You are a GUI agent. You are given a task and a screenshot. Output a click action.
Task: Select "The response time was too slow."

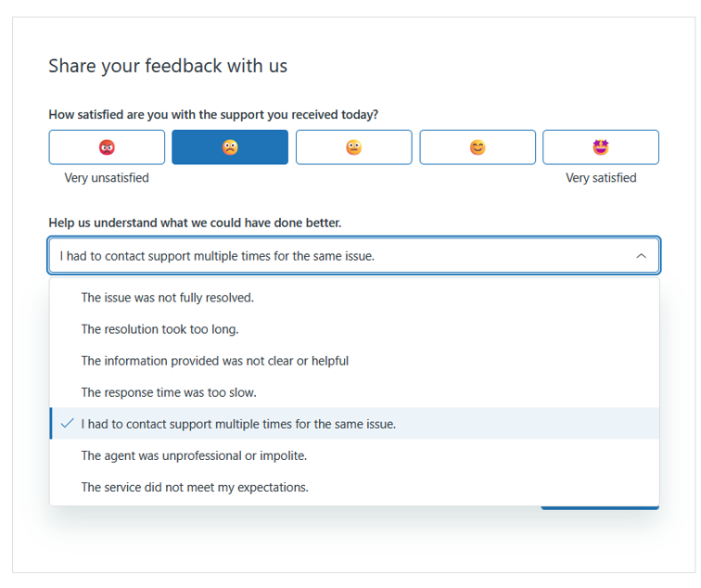click(x=169, y=392)
